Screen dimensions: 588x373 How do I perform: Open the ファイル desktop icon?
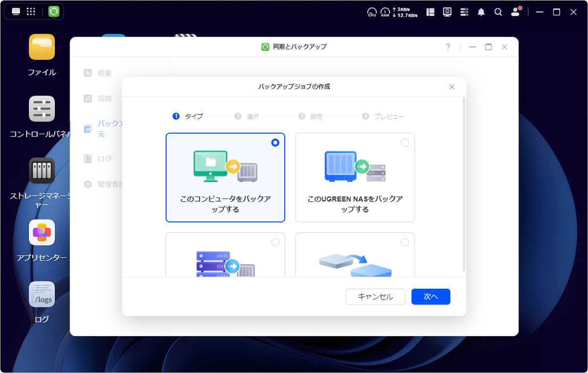coord(42,47)
